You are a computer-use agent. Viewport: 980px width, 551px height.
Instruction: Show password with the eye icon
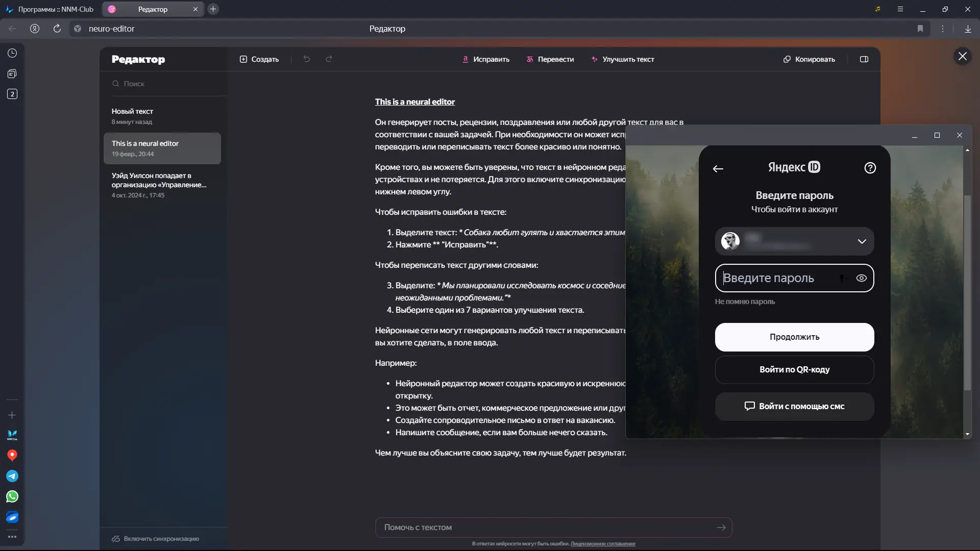click(x=862, y=278)
